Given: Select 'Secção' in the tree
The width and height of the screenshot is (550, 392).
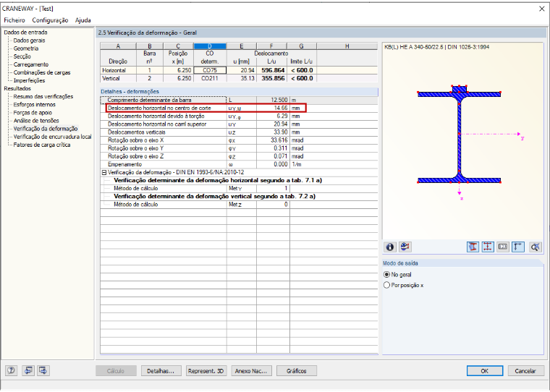Looking at the screenshot, I should (22, 56).
